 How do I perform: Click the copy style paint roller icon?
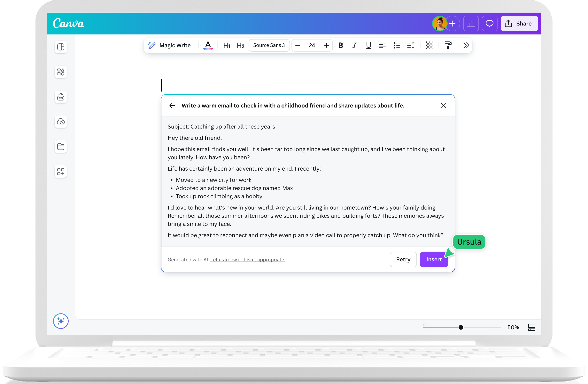pos(448,45)
